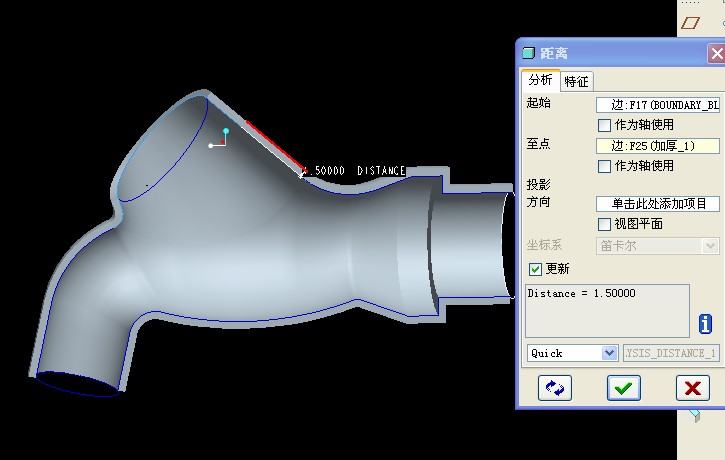This screenshot has width=725, height=460.
Task: Open the blue info icon beside the results
Action: [x=705, y=324]
